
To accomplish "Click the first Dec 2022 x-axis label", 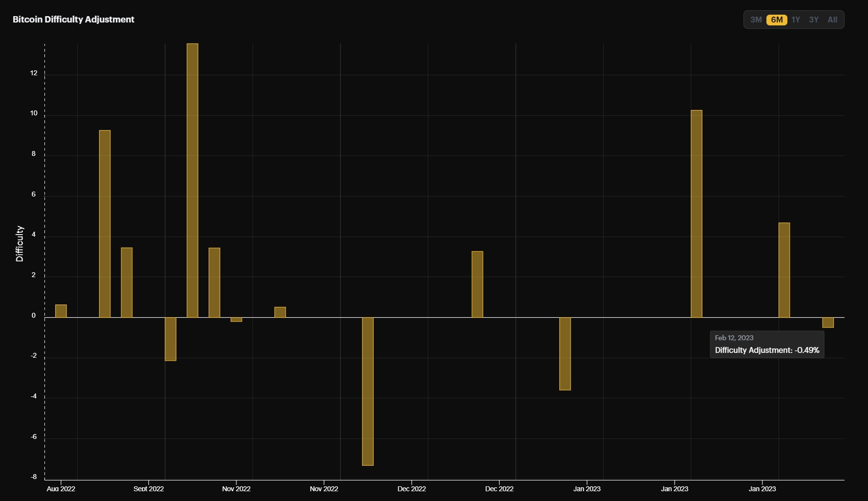I will pyautogui.click(x=411, y=489).
